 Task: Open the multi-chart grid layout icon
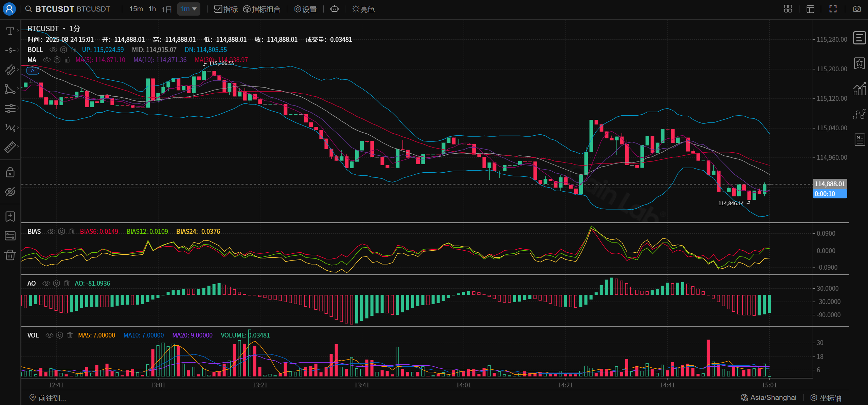click(x=788, y=9)
